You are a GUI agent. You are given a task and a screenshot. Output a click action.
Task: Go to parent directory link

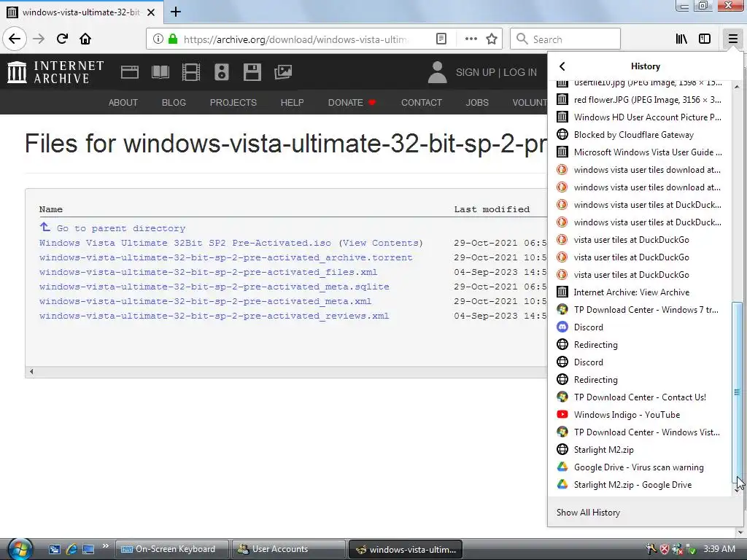(x=121, y=228)
